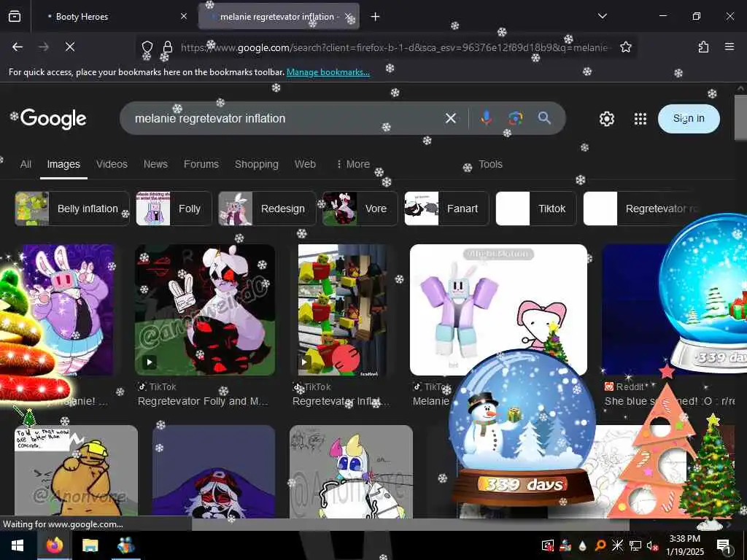This screenshot has width=747, height=560.
Task: Click in the Google search input field
Action: click(286, 118)
